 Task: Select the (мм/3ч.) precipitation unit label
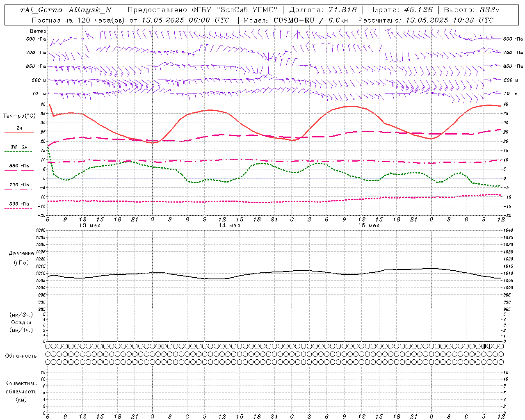[x=21, y=315]
